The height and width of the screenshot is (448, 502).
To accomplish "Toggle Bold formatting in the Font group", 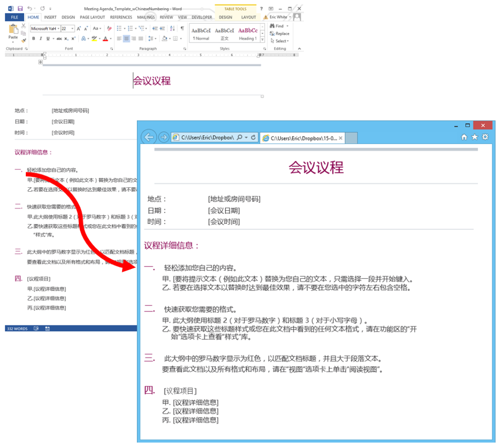I will pyautogui.click(x=33, y=39).
